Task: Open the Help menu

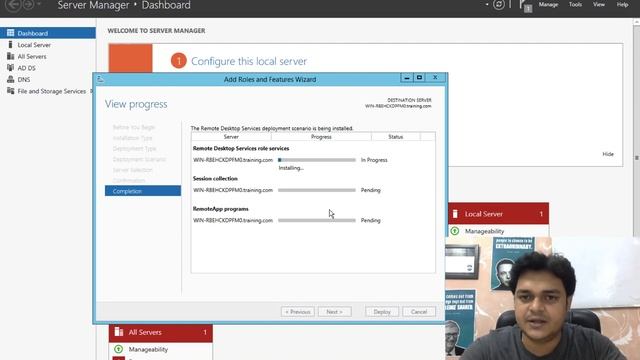Action: click(x=622, y=4)
